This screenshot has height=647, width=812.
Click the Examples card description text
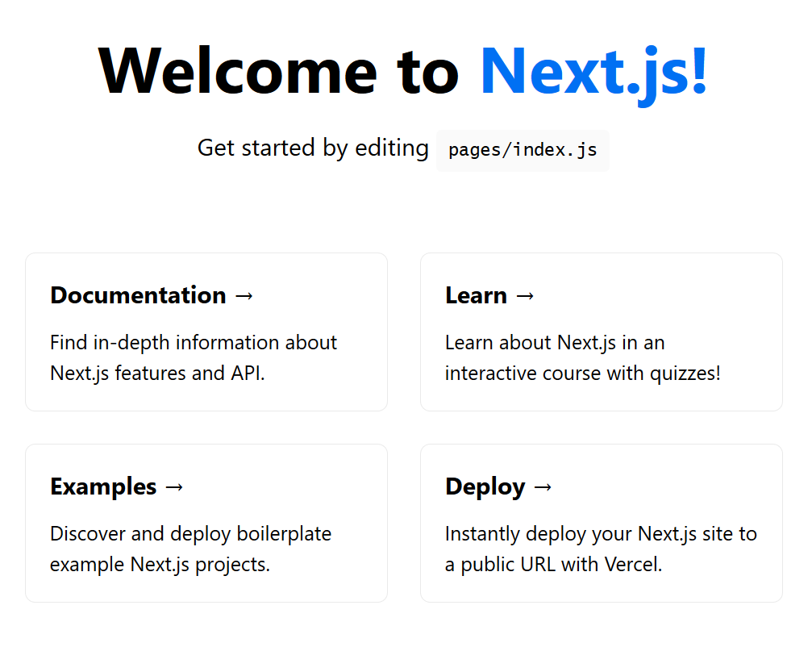click(x=190, y=549)
